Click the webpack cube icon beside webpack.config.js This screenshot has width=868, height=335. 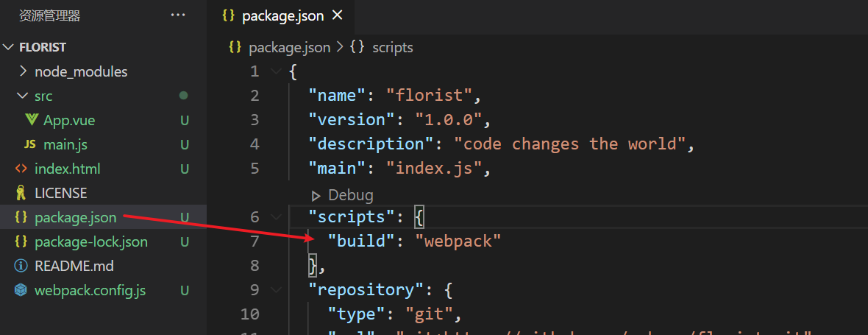point(21,290)
